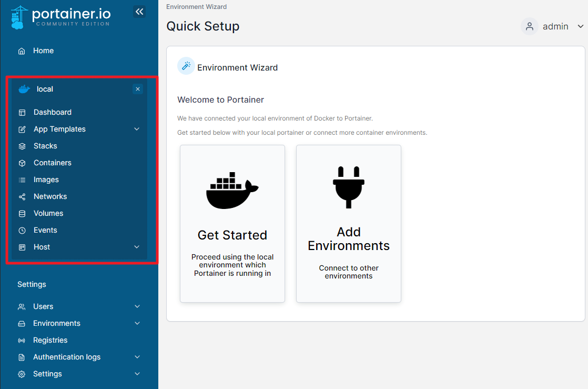Click the Users label in sidebar
The width and height of the screenshot is (588, 389).
click(x=43, y=307)
